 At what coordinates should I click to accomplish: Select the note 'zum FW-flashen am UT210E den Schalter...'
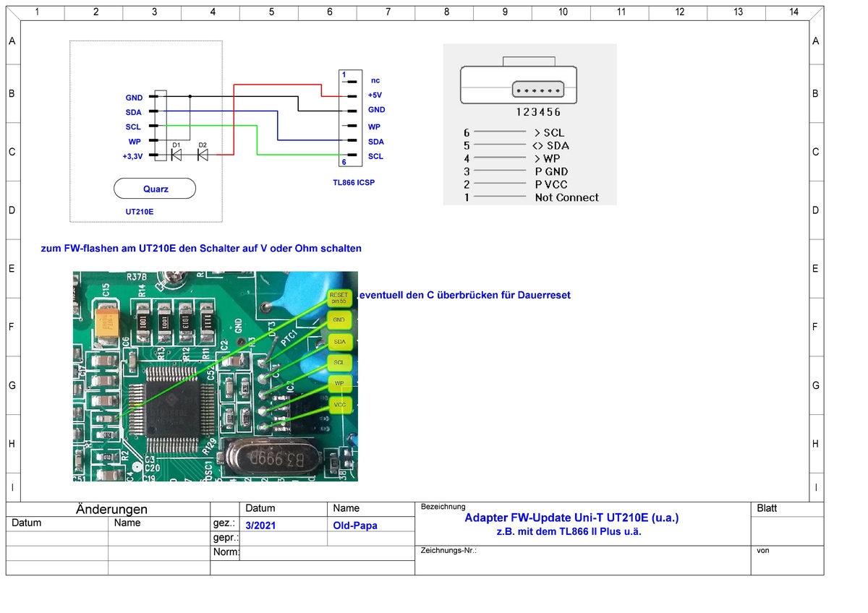pyautogui.click(x=201, y=248)
